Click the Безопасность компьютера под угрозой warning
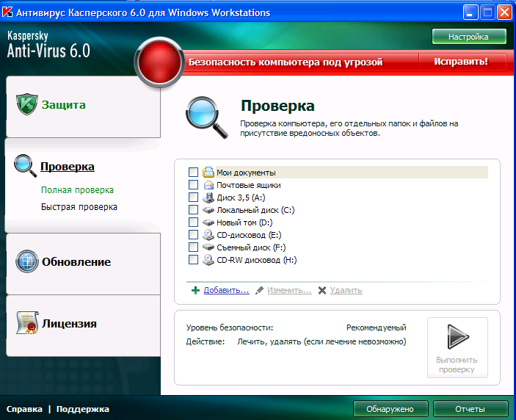This screenshot has width=516, height=420. click(x=286, y=62)
